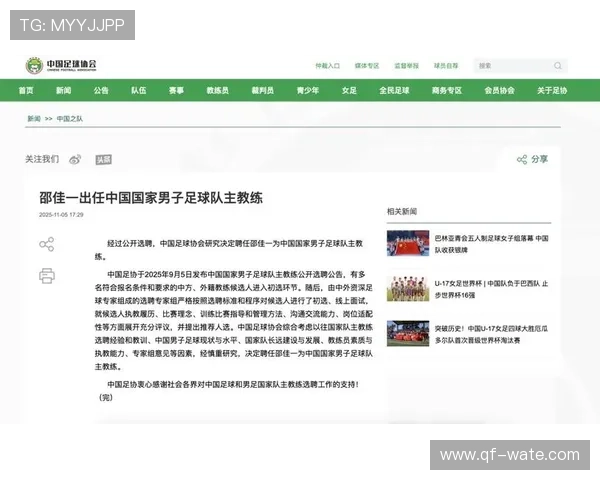Image resolution: width=600 pixels, height=480 pixels.
Task: Go to 首页 in the green navigation bar
Action: click(x=26, y=90)
